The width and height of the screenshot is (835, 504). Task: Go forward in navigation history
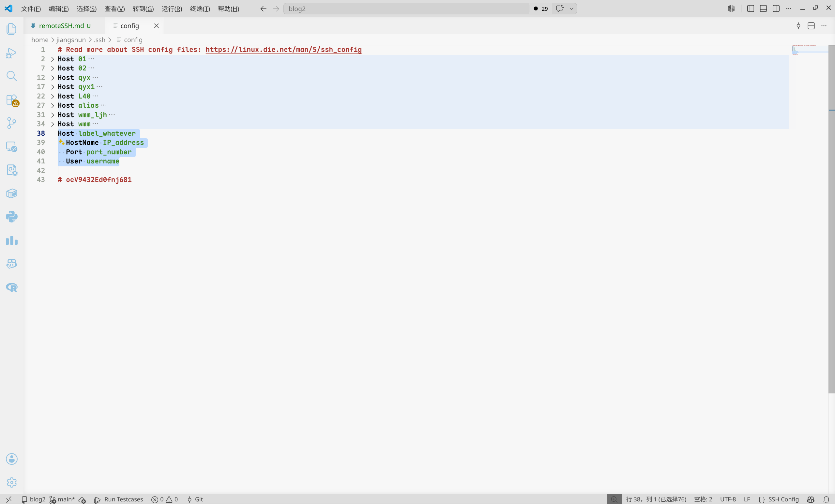(276, 9)
